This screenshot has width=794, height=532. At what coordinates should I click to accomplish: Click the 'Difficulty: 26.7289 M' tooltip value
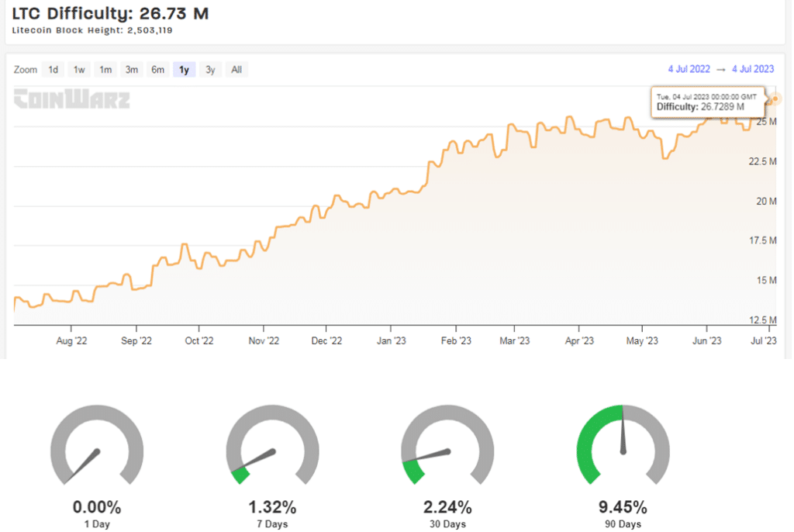tap(700, 107)
